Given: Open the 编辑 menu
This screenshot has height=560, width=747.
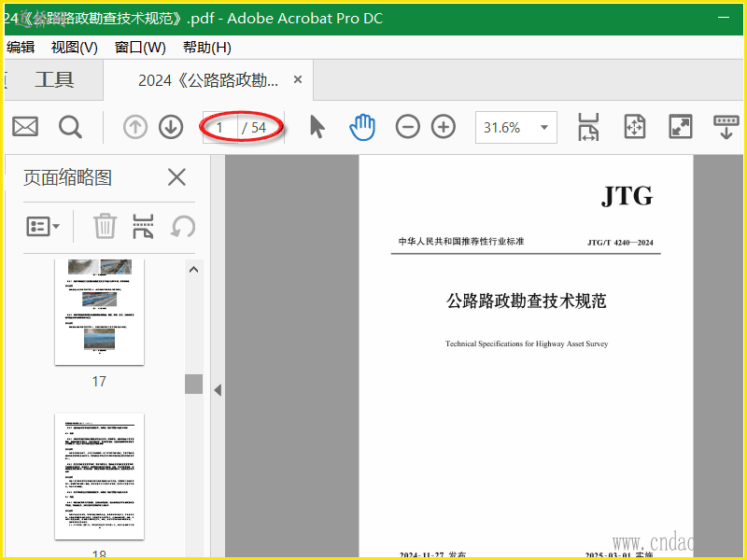Looking at the screenshot, I should pos(21,48).
